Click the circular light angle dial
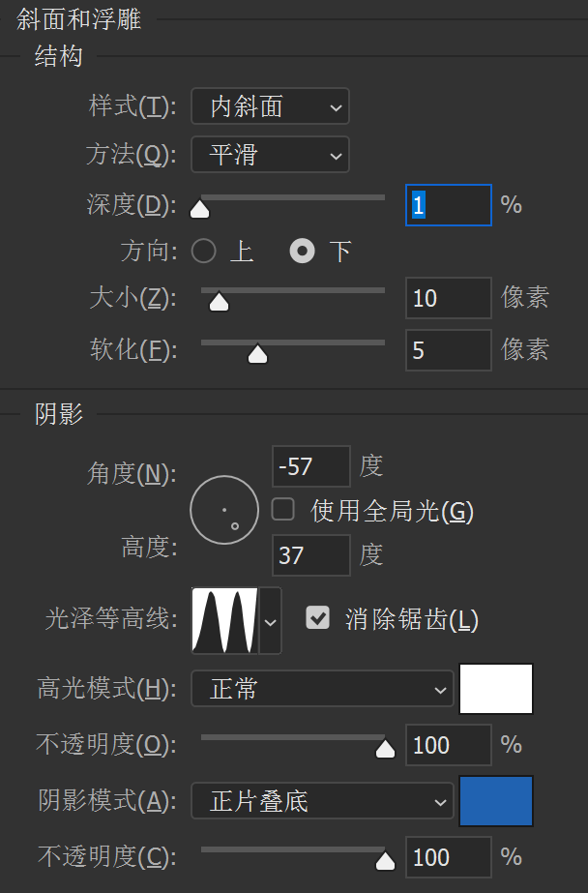 (224, 509)
